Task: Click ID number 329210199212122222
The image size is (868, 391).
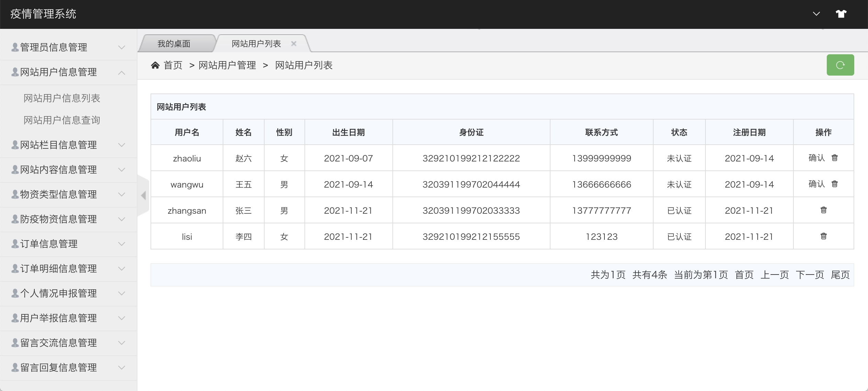Action: click(471, 158)
